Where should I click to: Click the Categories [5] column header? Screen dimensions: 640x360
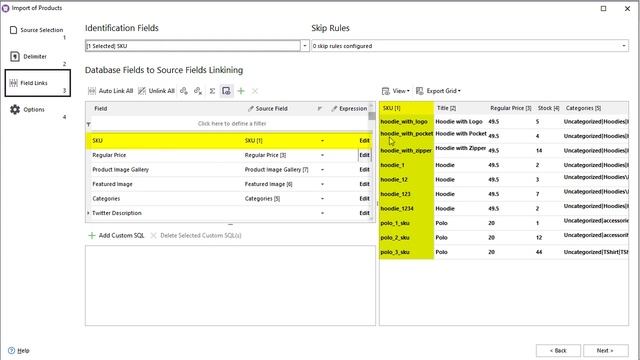pos(595,108)
